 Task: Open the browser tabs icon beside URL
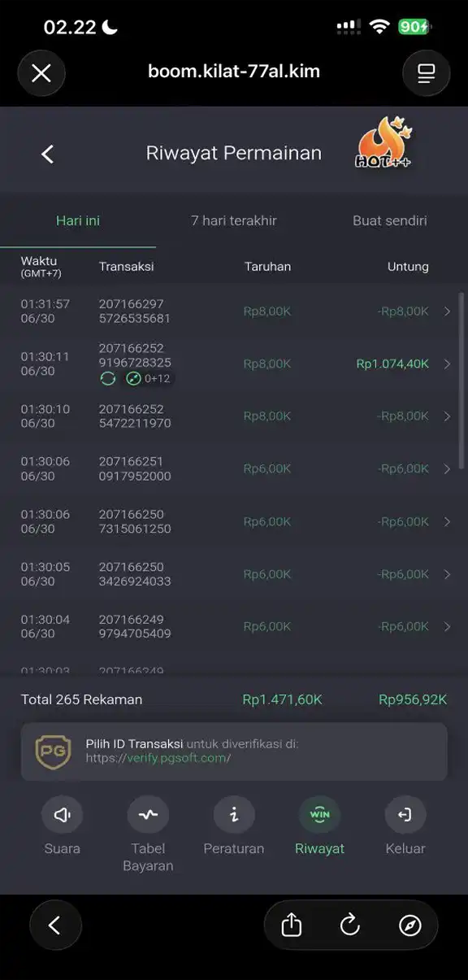point(427,73)
